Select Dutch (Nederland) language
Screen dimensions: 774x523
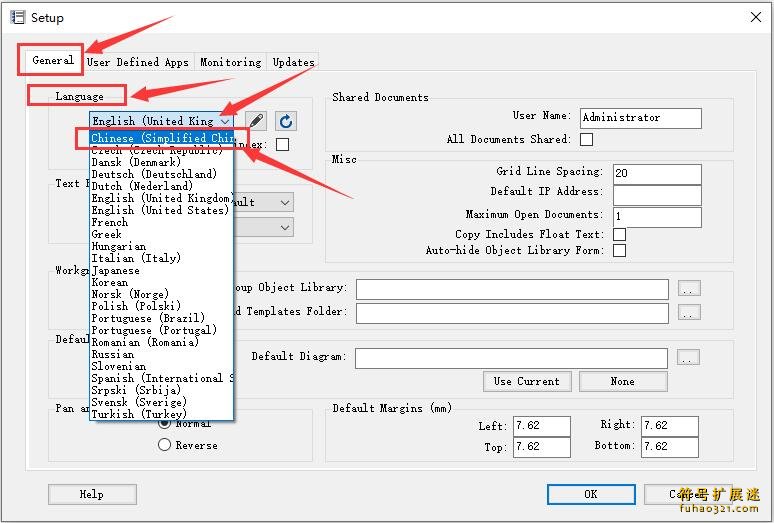[161, 187]
